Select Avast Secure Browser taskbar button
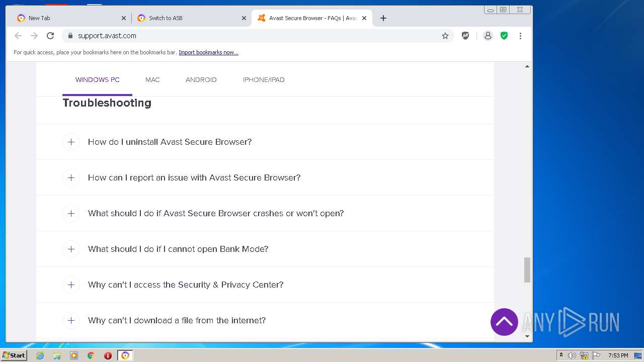The image size is (644, 362). (x=125, y=355)
